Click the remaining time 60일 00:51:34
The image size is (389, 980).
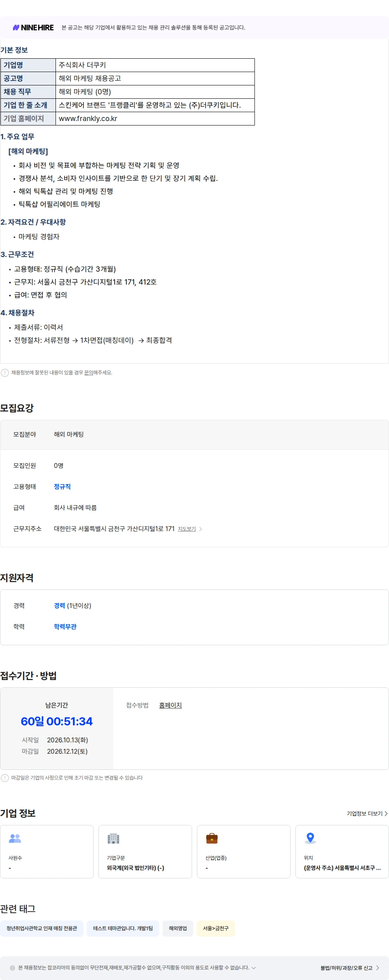(x=57, y=721)
